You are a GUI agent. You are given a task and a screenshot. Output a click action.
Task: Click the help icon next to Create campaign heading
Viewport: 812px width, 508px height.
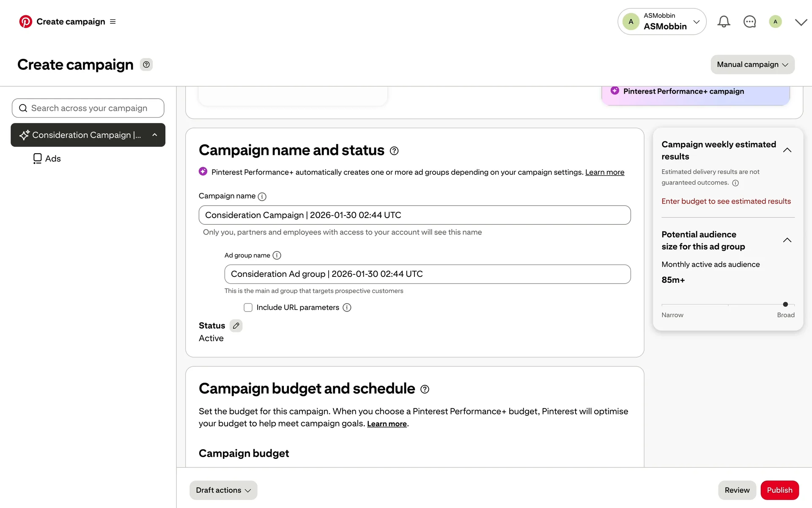tap(146, 65)
